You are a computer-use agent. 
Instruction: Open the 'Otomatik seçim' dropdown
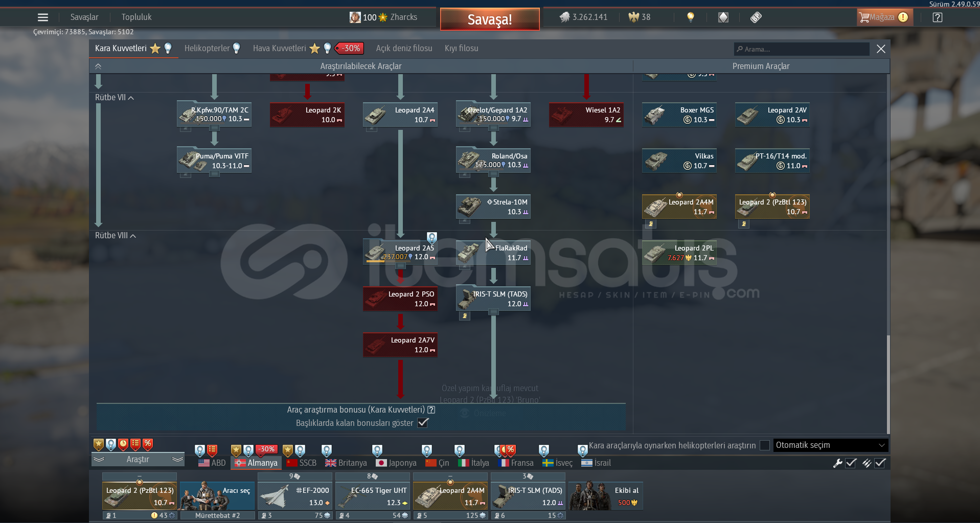(x=830, y=445)
